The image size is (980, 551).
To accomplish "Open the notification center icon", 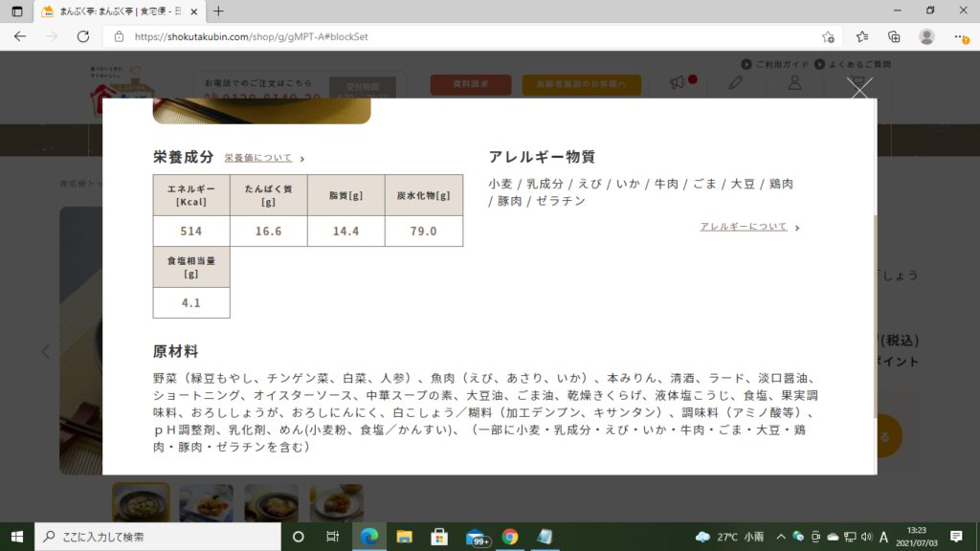I will pyautogui.click(x=956, y=537).
